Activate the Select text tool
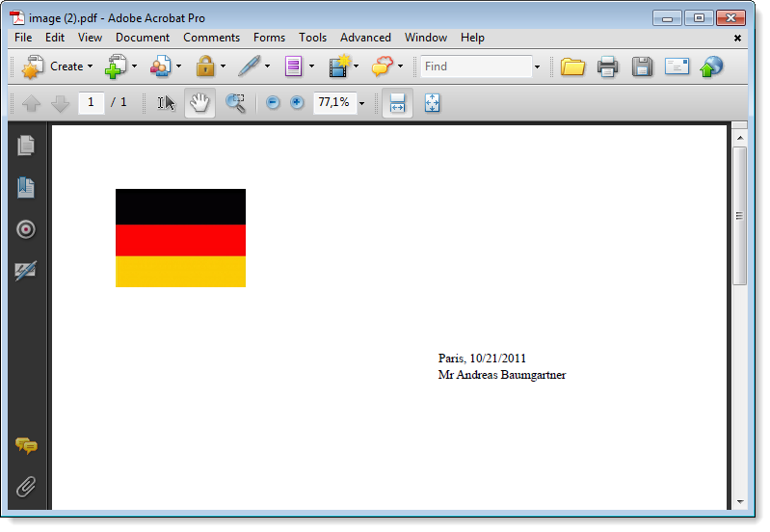This screenshot has width=770, height=532. 166,103
